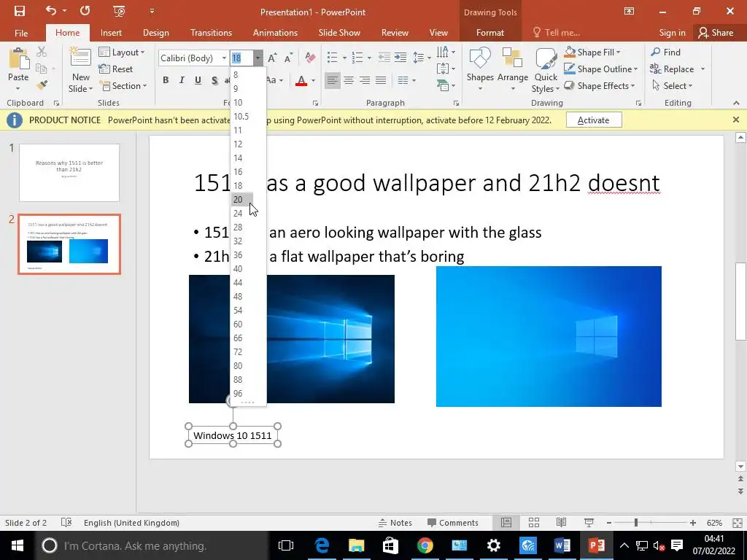Screen dimensions: 747x560
Task: Justify the paragraph text
Action: coord(381,80)
